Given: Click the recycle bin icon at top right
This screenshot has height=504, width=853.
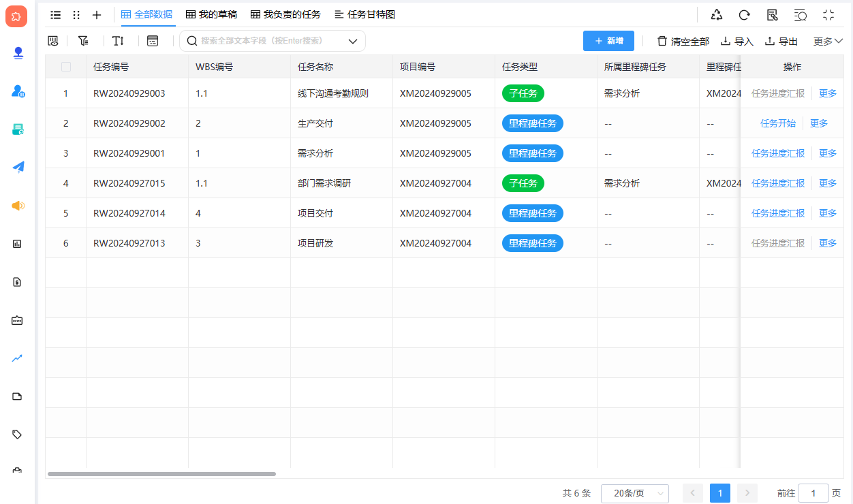Looking at the screenshot, I should pos(717,15).
